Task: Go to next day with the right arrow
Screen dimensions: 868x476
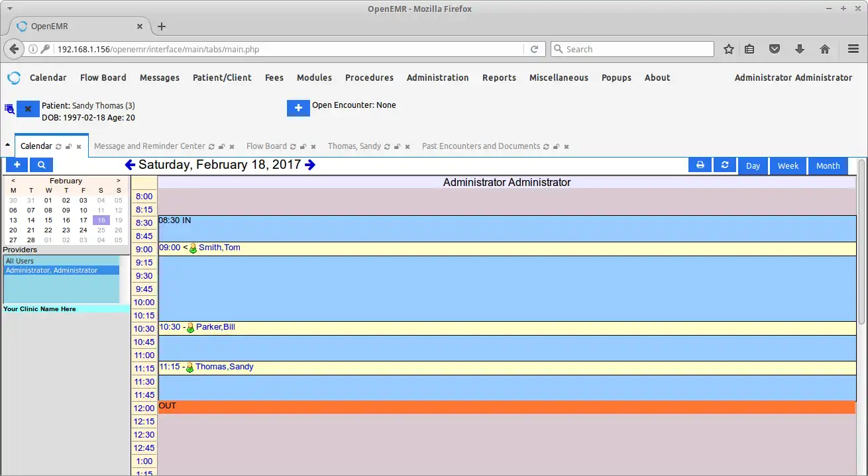Action: (309, 165)
